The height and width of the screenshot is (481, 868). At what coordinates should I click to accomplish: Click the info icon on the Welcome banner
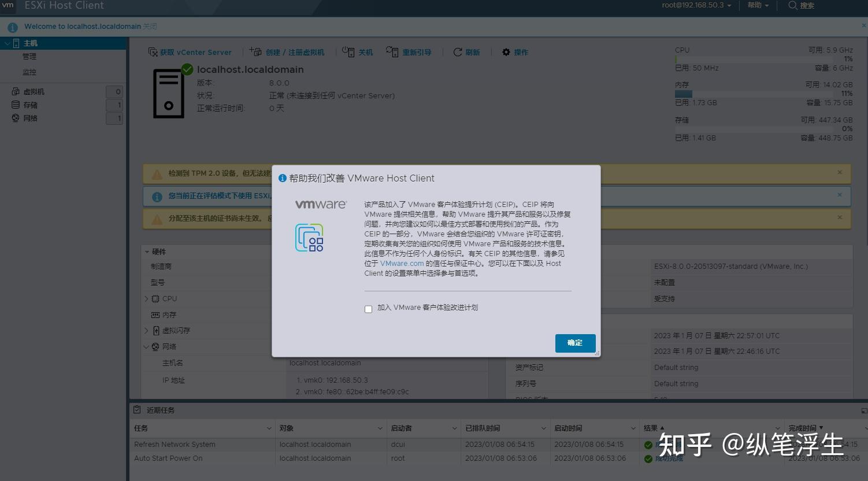coord(12,27)
